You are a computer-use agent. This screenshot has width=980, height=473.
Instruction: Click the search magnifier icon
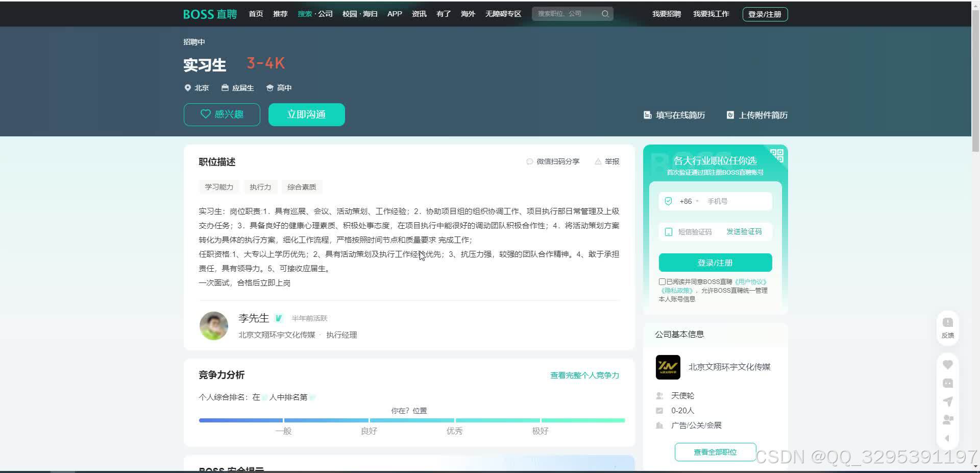pos(605,14)
